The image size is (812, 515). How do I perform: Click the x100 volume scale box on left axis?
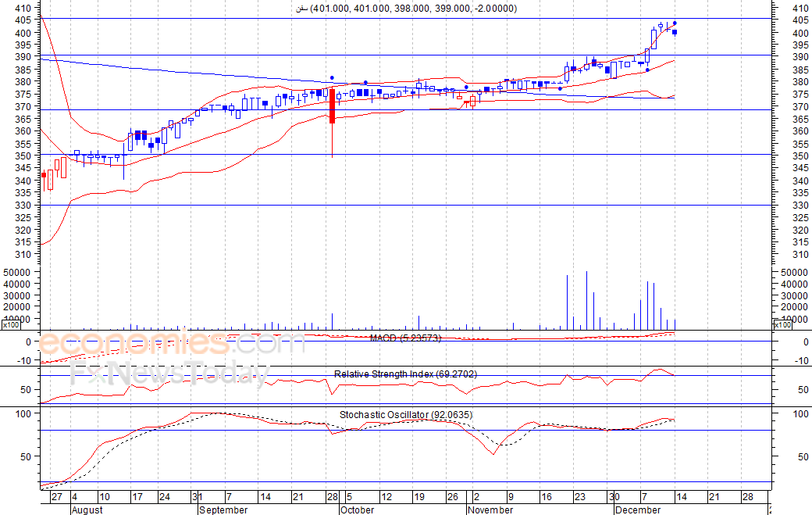pyautogui.click(x=12, y=325)
